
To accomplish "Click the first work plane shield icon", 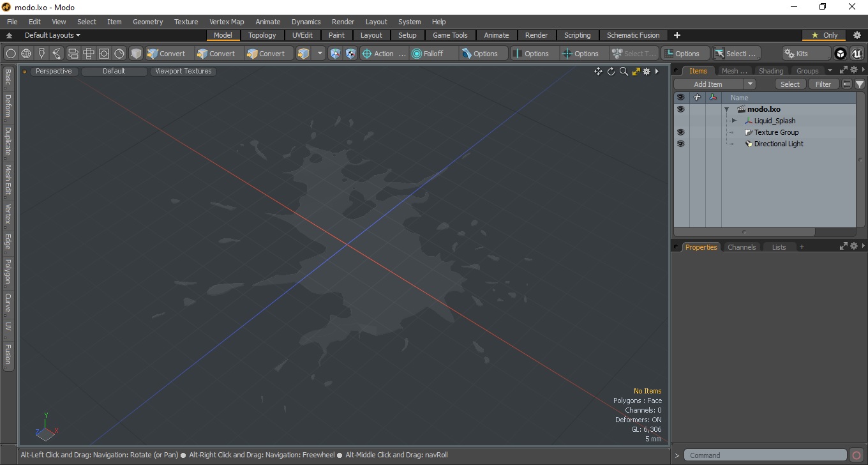I will click(335, 54).
